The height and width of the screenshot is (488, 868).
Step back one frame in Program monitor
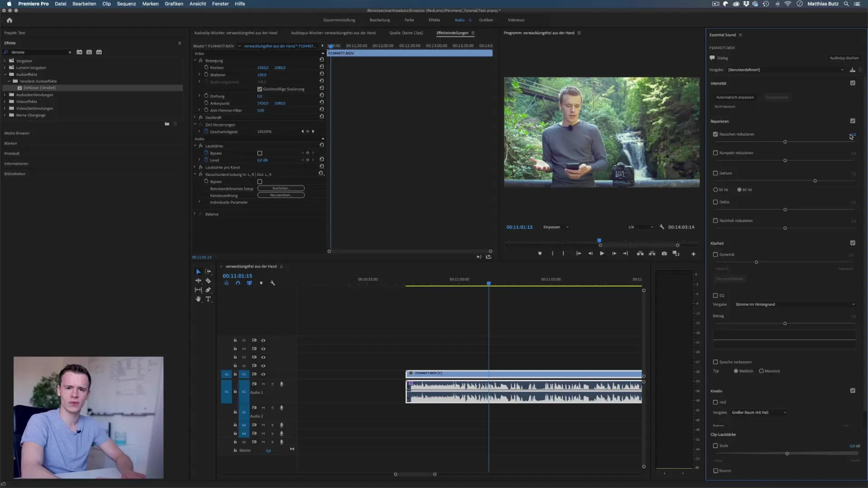pos(590,253)
